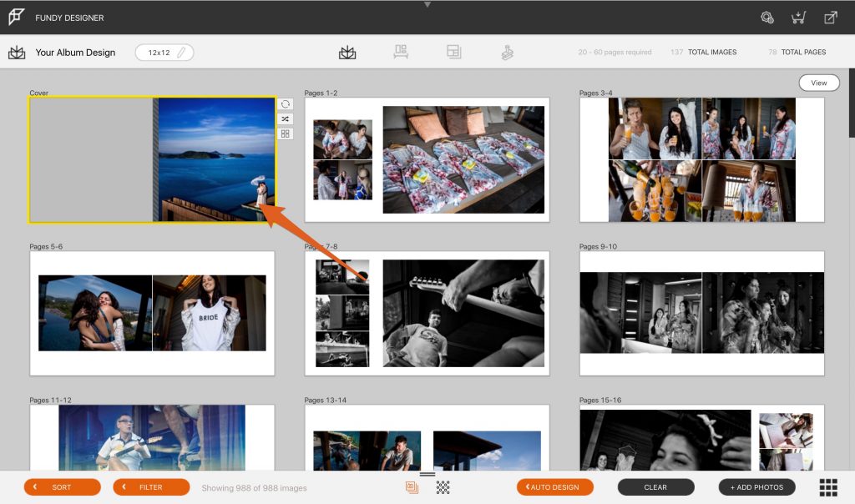The height and width of the screenshot is (504, 855).
Task: Toggle the checkered pattern icon in bottom bar
Action: tap(443, 487)
